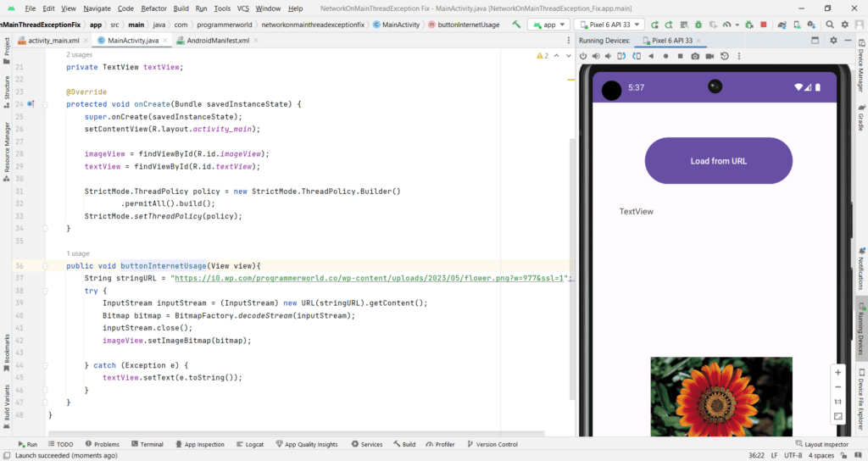The image size is (868, 461).
Task: Click the flower image in emulator
Action: 721,397
